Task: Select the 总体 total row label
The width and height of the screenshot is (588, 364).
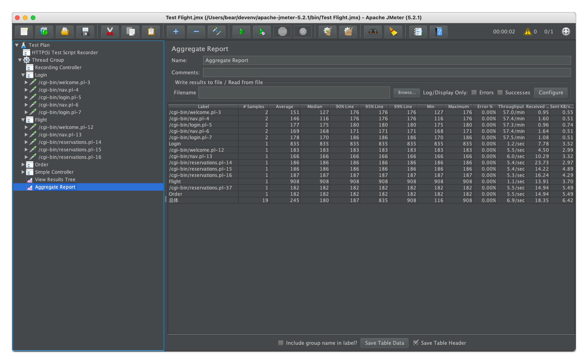Action: (174, 200)
